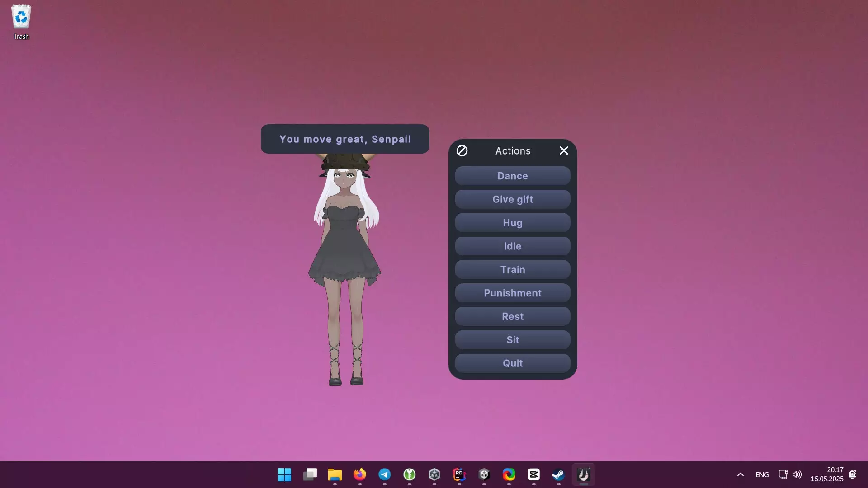Viewport: 868px width, 488px height.
Task: Open Firefox from the taskbar
Action: click(360, 474)
